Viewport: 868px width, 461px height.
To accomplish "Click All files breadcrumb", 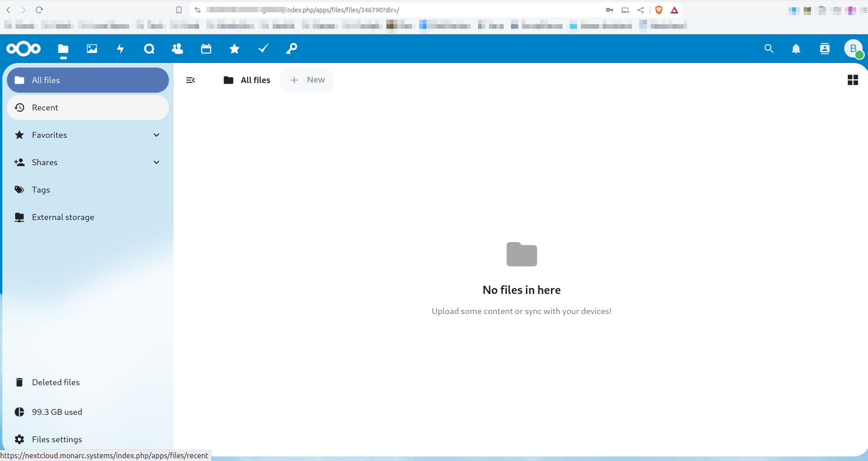I will pos(247,80).
